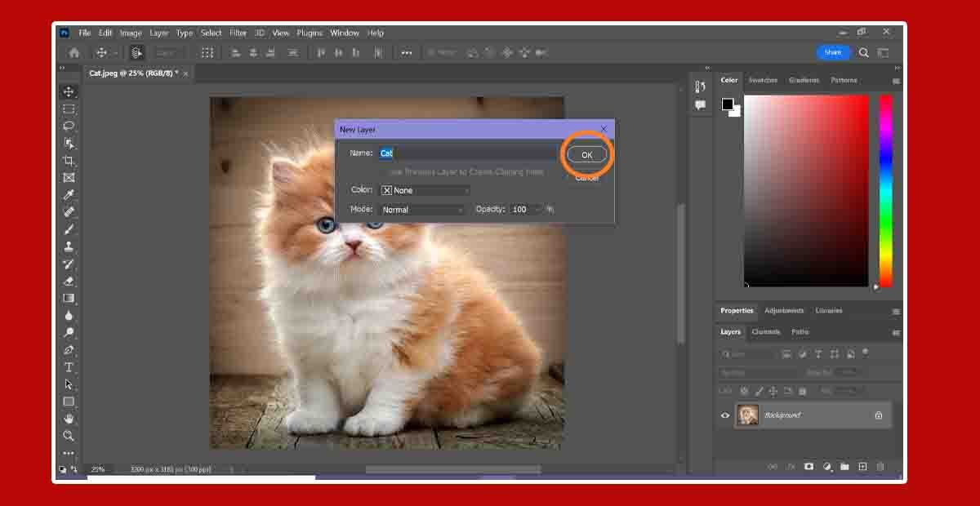Select the Rectangular Marquee tool
This screenshot has width=980, height=506.
(x=69, y=109)
